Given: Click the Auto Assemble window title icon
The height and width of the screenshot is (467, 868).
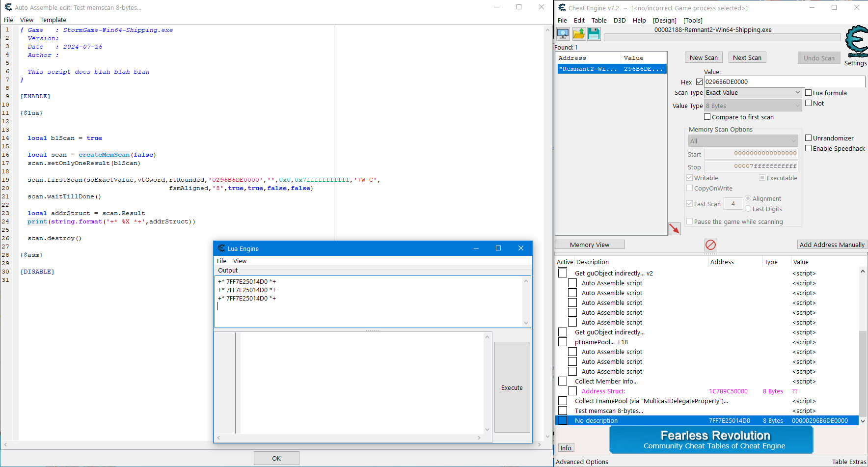Looking at the screenshot, I should 8,7.
